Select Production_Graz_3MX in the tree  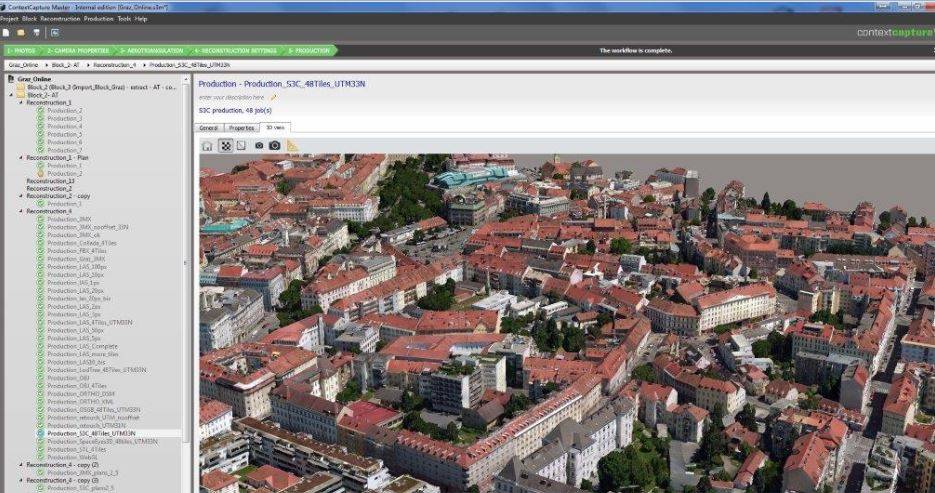click(76, 259)
